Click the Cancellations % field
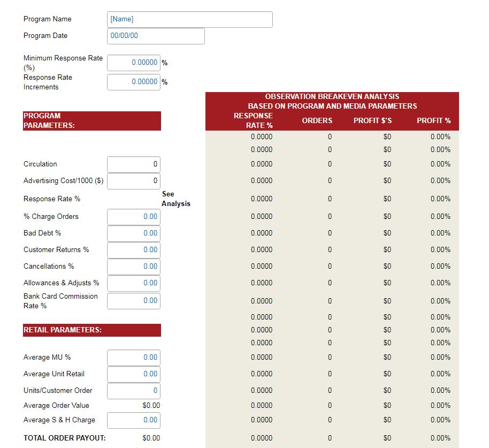 click(x=133, y=267)
